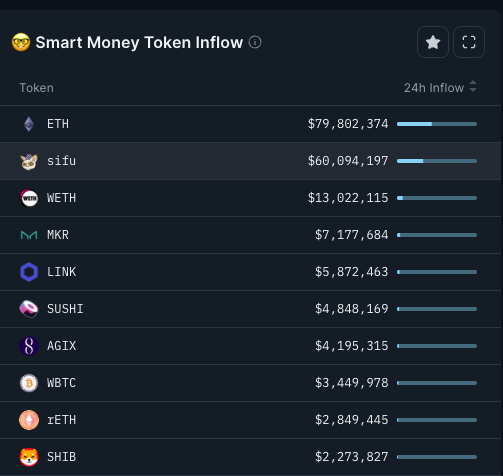Click the rETH token logo
The height and width of the screenshot is (476, 503).
29,420
